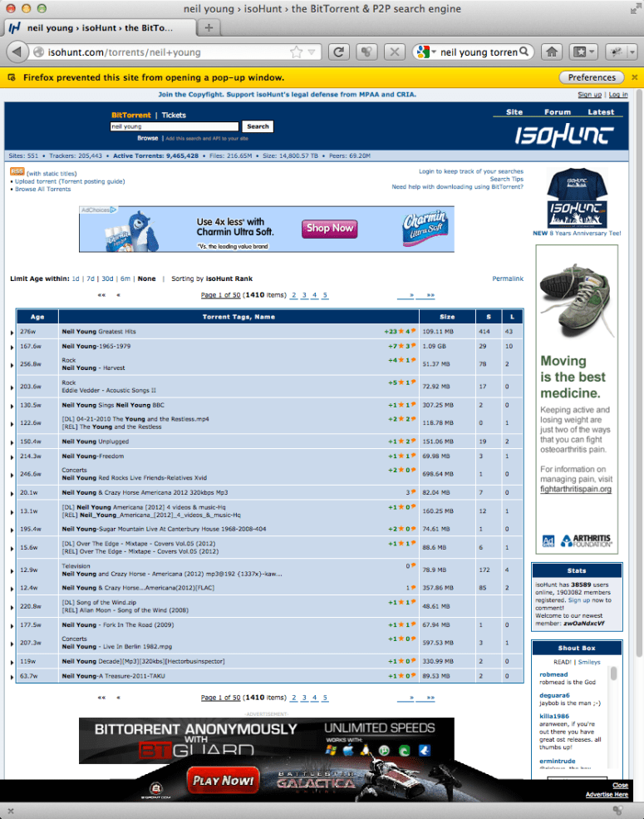Limit torrent age to 7d
644x819 pixels.
pyautogui.click(x=91, y=279)
